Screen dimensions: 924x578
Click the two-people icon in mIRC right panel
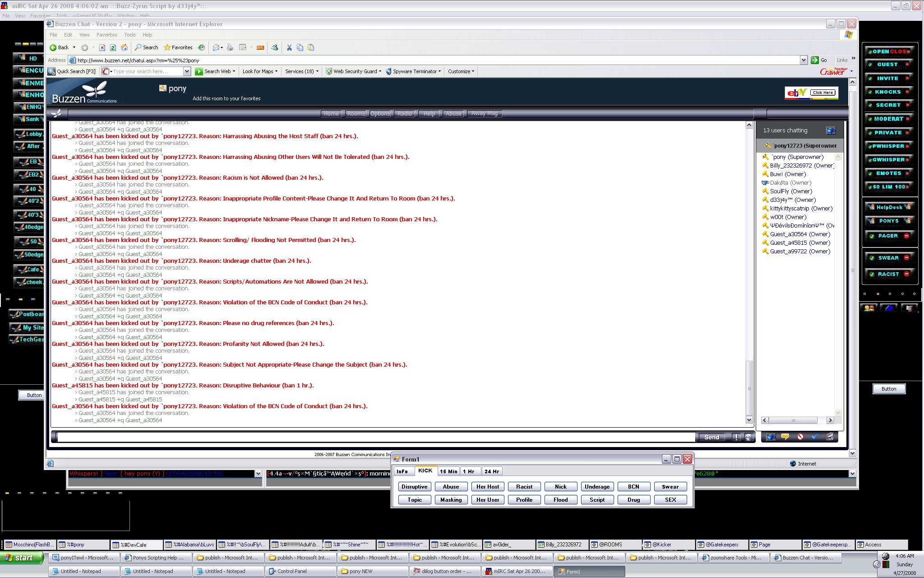click(869, 308)
